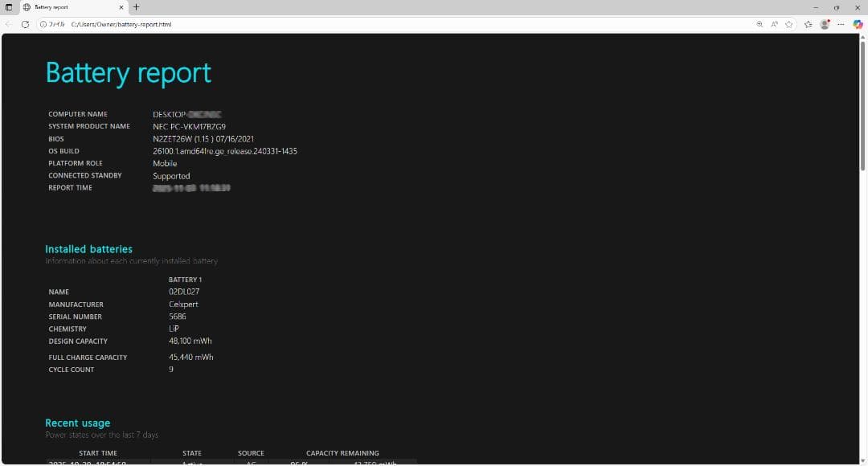Screen dimensions: 868x466
Task: Refresh the battery report page
Action: (x=25, y=24)
